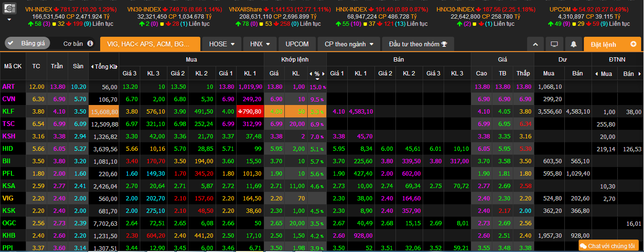Click HNX30-INDEX index label

[x=455, y=10]
